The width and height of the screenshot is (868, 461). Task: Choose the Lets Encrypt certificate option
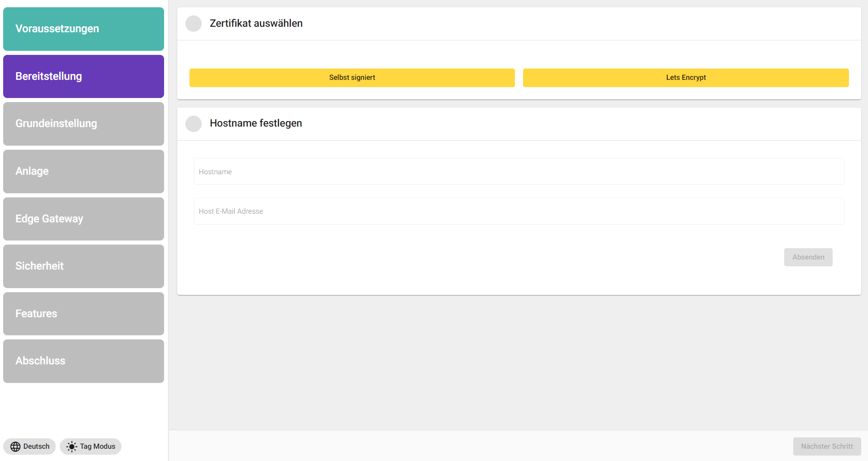point(685,78)
